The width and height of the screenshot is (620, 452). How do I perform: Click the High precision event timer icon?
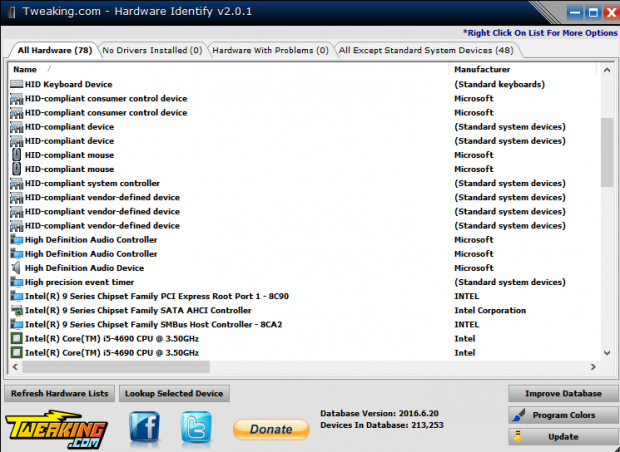pos(16,282)
